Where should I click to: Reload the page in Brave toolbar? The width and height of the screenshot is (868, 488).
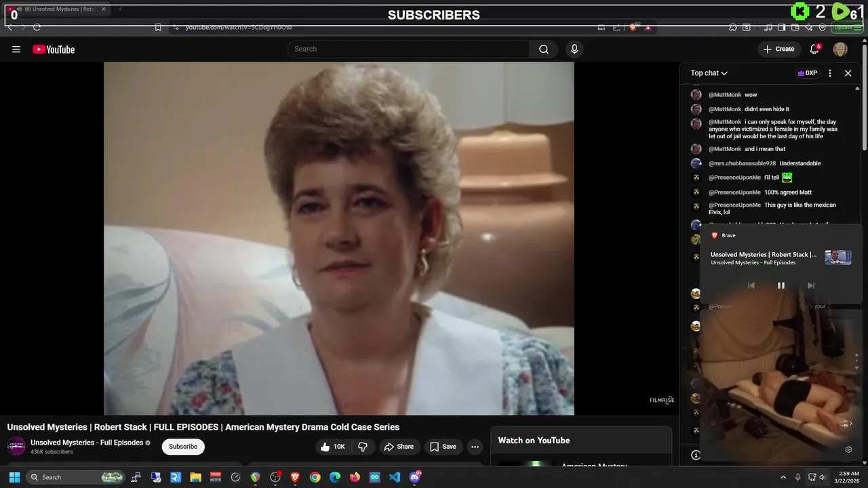click(37, 27)
